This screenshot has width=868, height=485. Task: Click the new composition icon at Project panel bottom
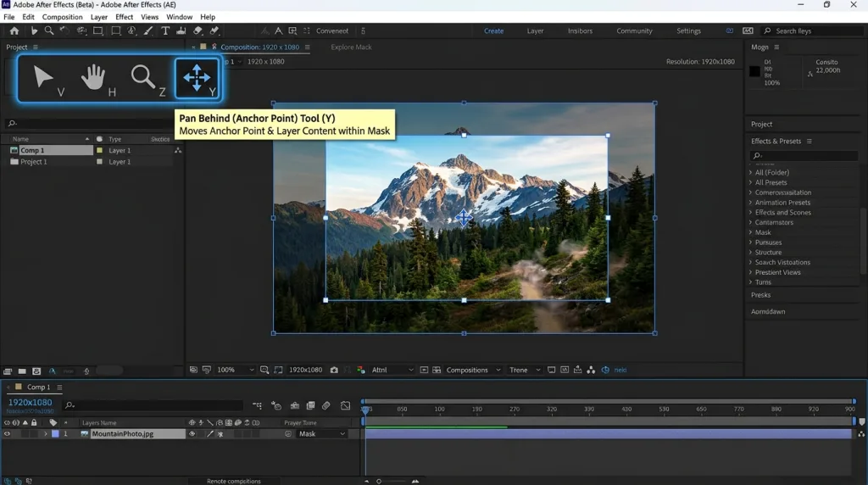36,371
